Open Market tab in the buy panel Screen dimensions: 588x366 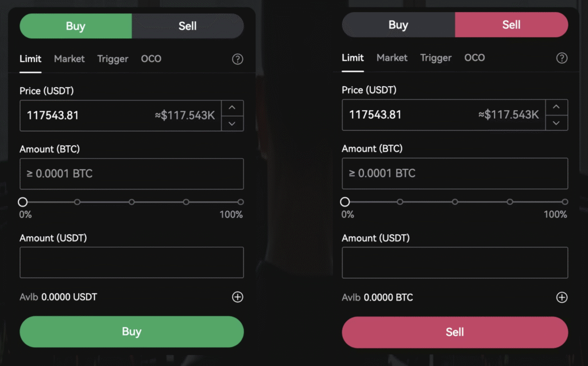[69, 59]
